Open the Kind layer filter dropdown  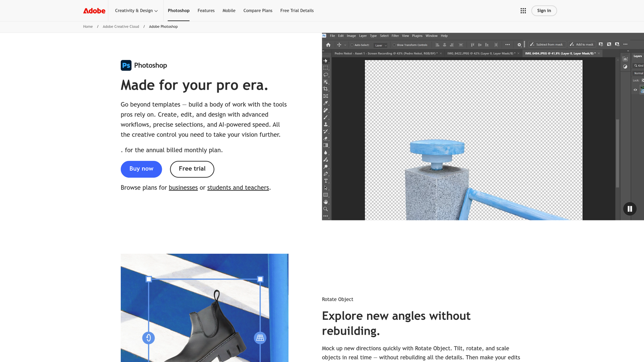pos(638,66)
